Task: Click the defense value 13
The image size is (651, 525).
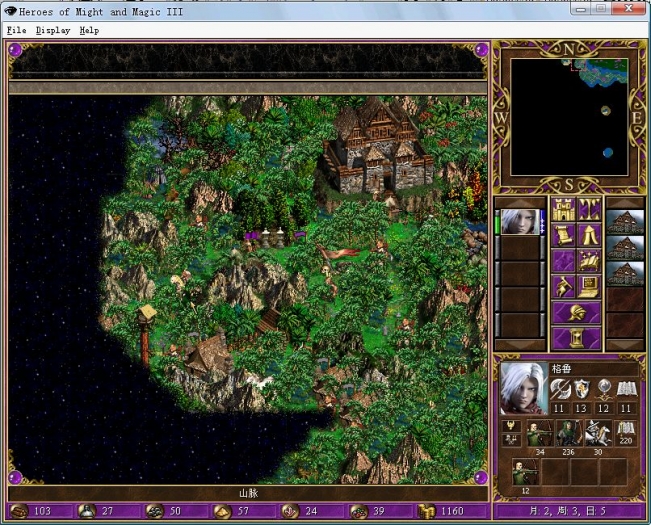Action: coord(581,408)
